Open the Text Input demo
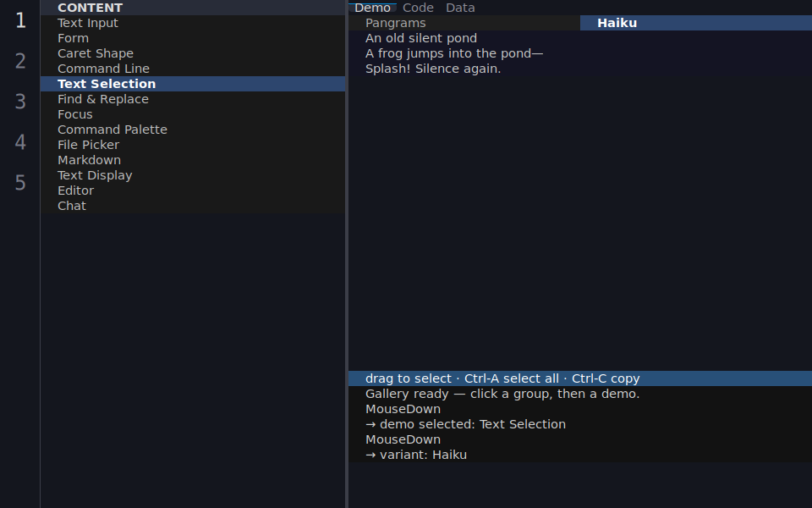 (x=193, y=23)
